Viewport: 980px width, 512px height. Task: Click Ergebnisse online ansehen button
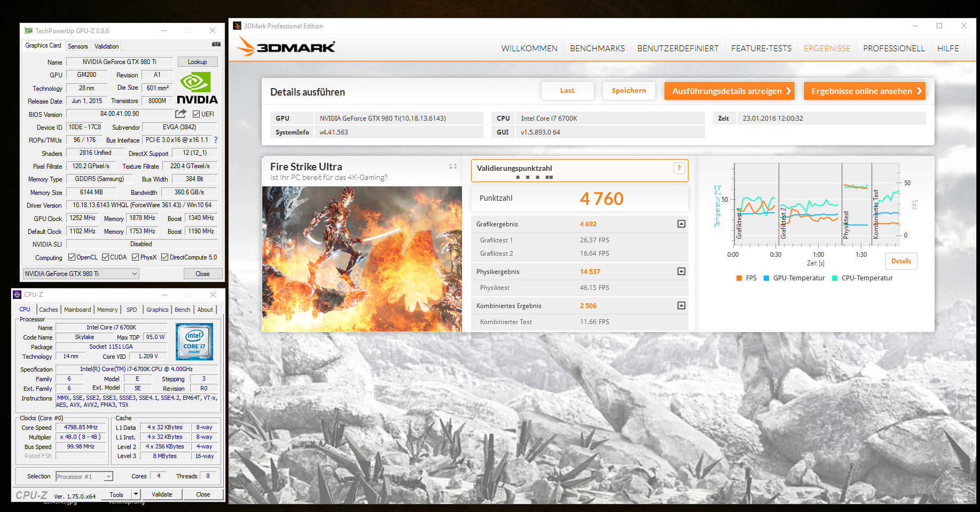click(x=865, y=91)
